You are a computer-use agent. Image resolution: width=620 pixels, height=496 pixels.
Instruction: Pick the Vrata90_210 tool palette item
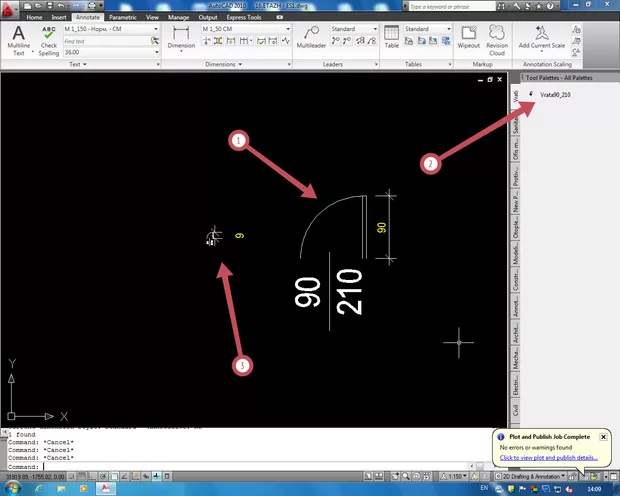[553, 94]
